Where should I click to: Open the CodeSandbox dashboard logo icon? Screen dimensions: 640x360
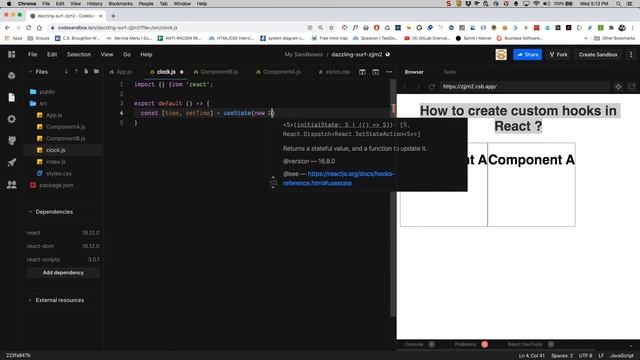[x=11, y=54]
